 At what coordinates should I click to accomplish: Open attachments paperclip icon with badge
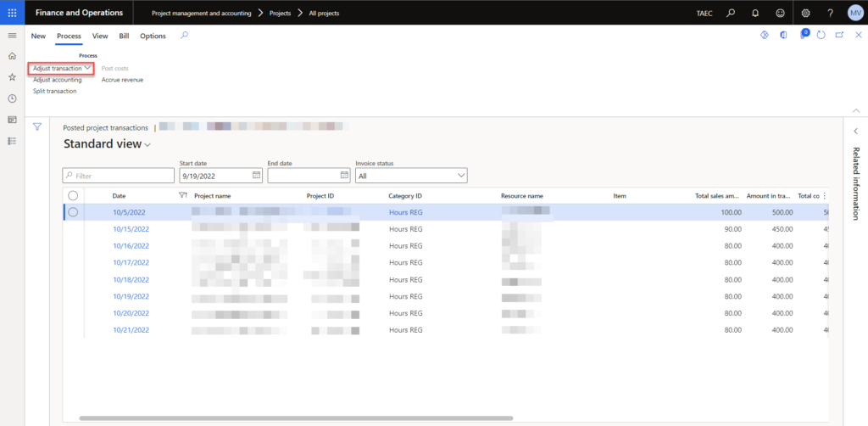[x=804, y=34]
